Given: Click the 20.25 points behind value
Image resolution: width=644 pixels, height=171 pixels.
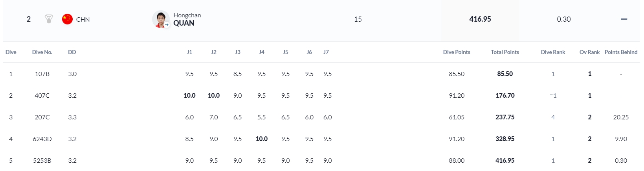Looking at the screenshot, I should pyautogui.click(x=621, y=117).
